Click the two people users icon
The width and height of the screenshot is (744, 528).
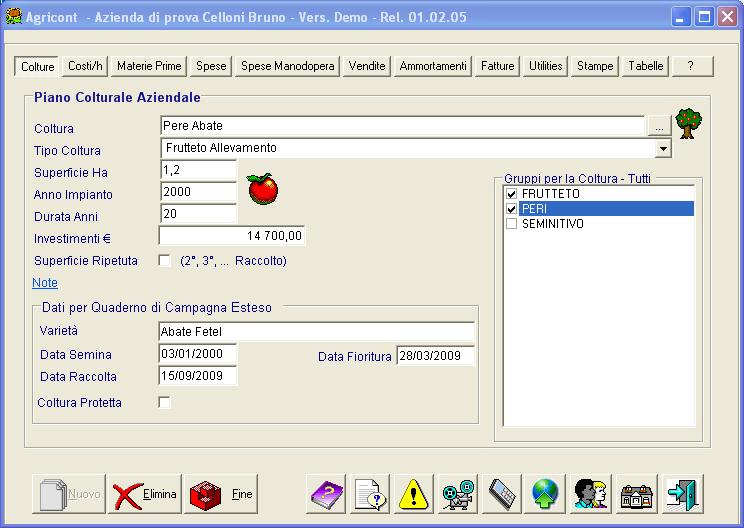tap(591, 494)
